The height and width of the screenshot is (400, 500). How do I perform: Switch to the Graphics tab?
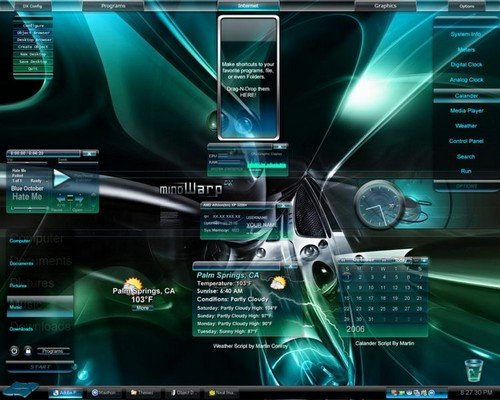pos(385,6)
